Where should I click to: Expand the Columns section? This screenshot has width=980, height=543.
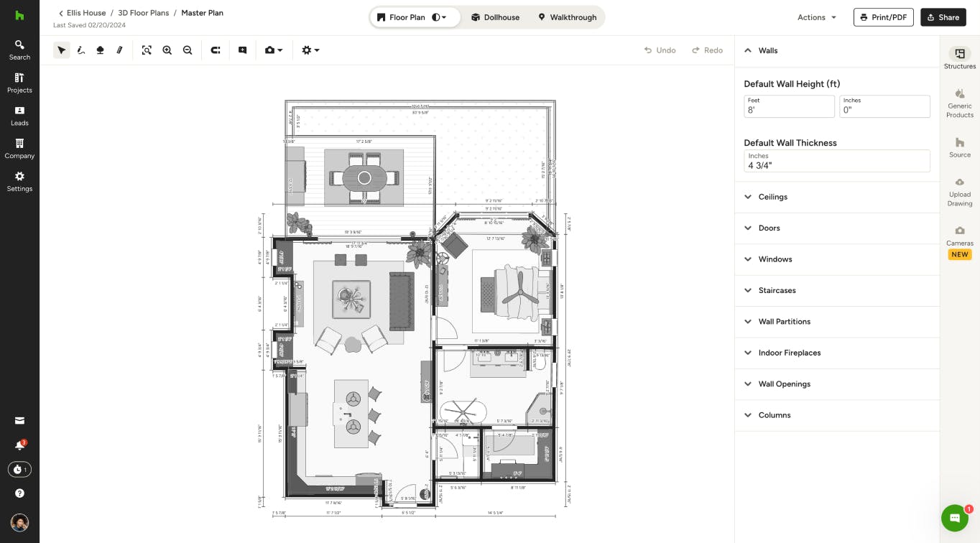tap(837, 415)
